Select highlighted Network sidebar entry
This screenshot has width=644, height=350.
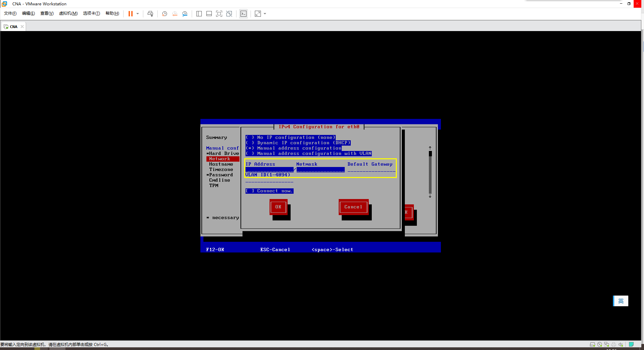(x=222, y=159)
